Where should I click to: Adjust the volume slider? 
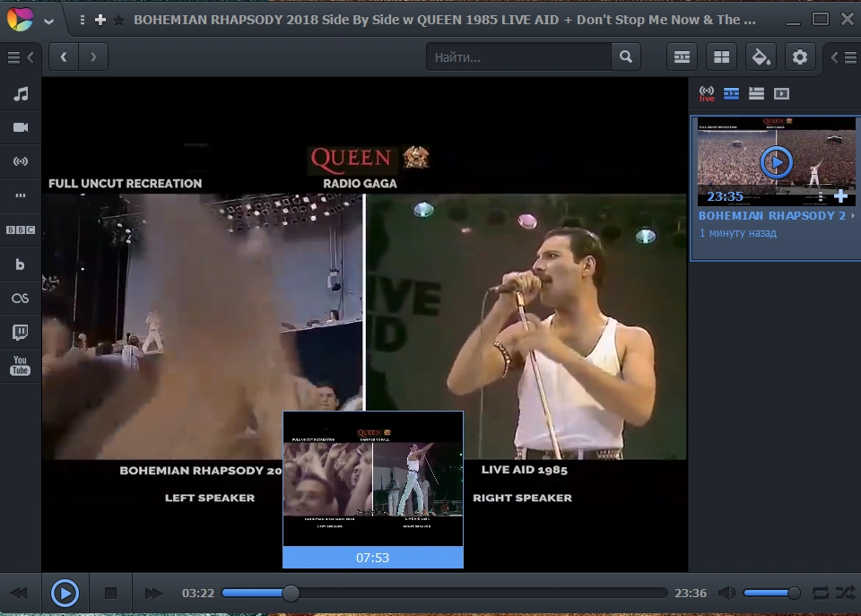click(771, 593)
